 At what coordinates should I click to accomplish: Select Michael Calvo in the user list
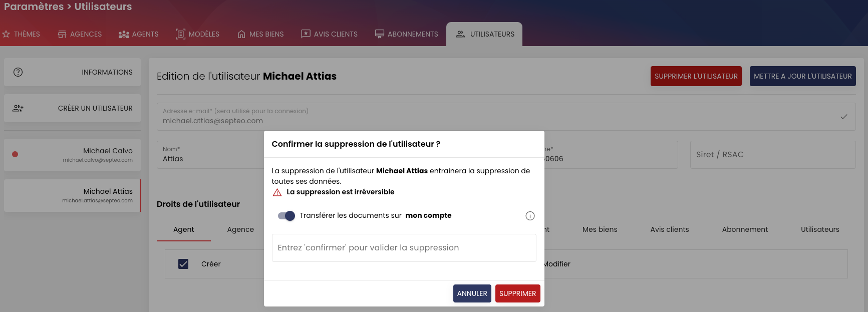click(x=72, y=155)
